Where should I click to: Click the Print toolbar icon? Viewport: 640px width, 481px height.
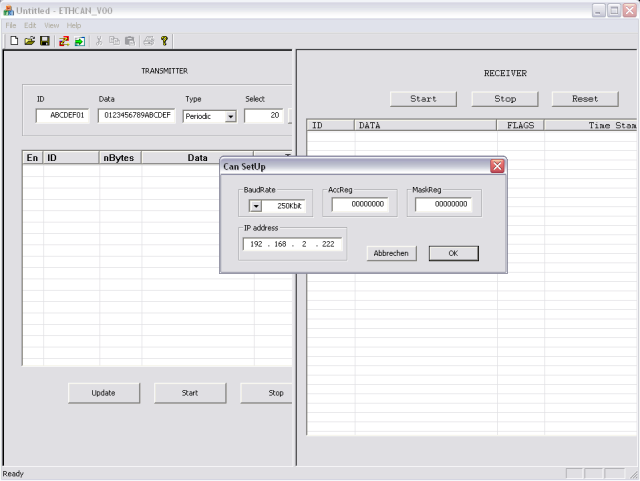(148, 41)
